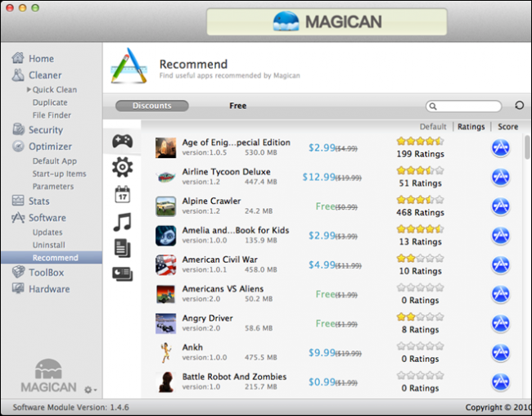Click the Airline Tycoon Deluxe app thumbnail
The height and width of the screenshot is (416, 532).
pos(165,177)
